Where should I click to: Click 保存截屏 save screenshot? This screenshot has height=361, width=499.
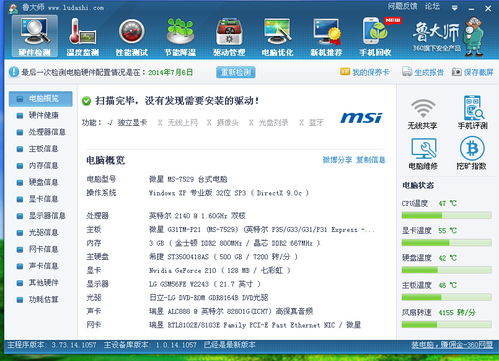472,72
